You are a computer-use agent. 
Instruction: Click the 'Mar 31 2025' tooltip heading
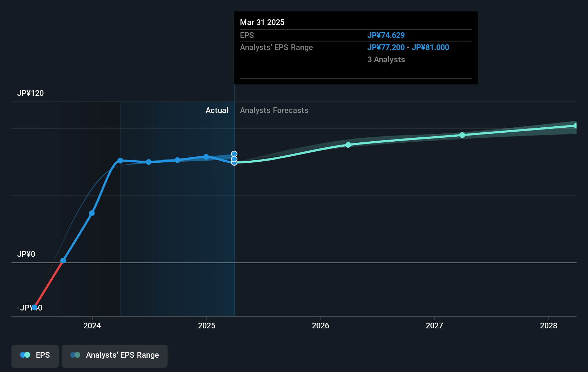coord(262,22)
